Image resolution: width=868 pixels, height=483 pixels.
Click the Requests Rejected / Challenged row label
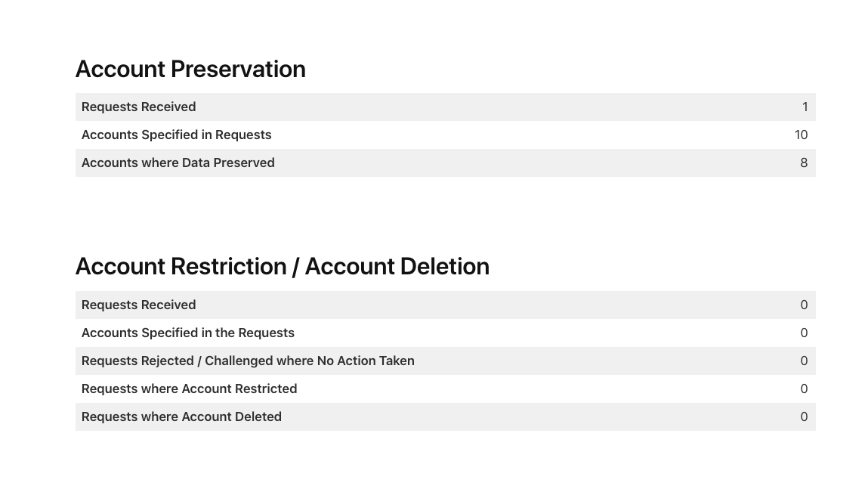coord(248,361)
